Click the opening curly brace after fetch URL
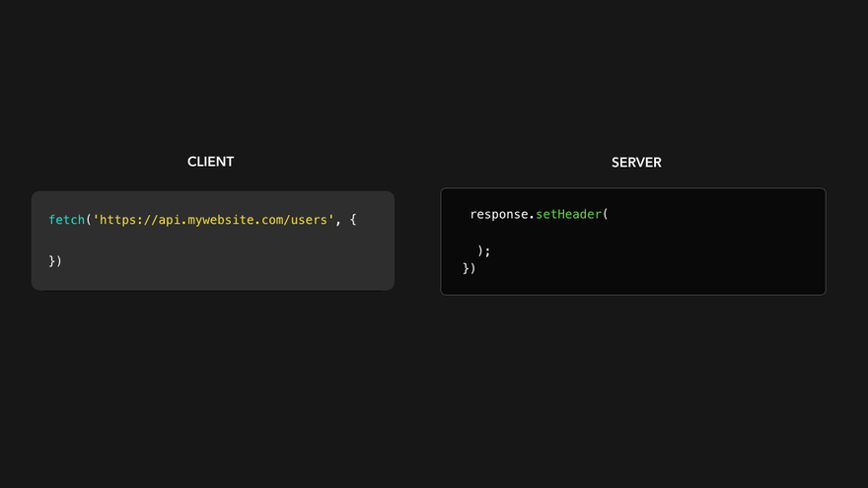The width and height of the screenshot is (868, 488). click(x=353, y=220)
